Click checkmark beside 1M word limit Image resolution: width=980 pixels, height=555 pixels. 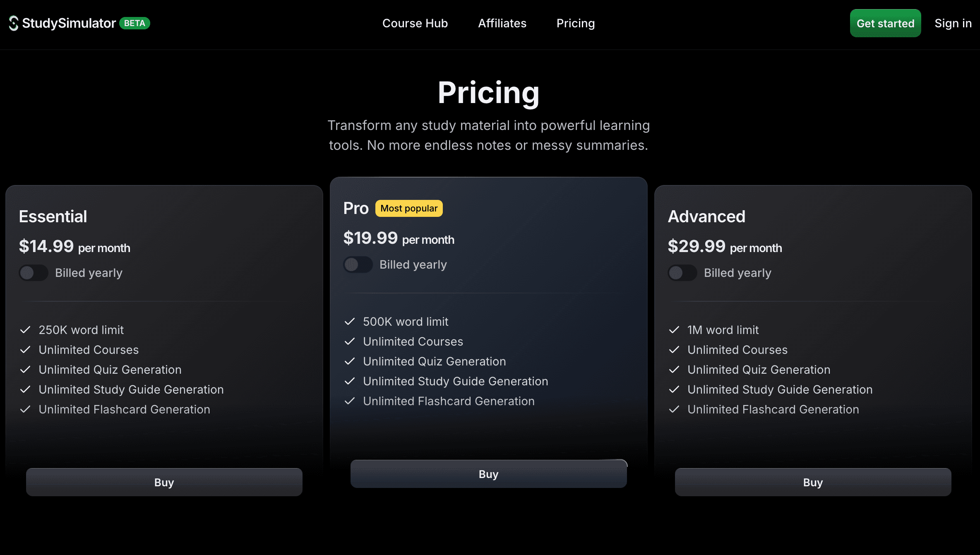click(674, 330)
